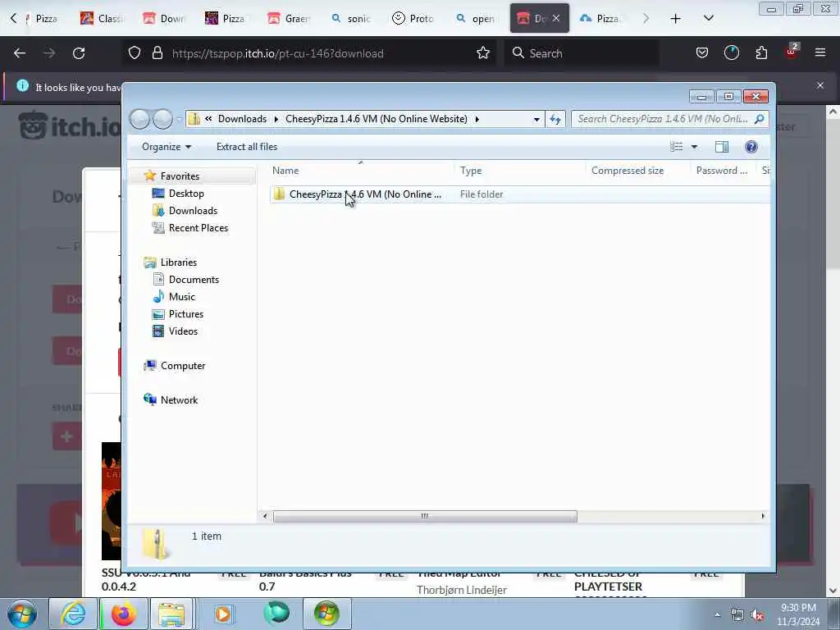
Task: Switch to the Graen tab
Action: pyautogui.click(x=290, y=18)
